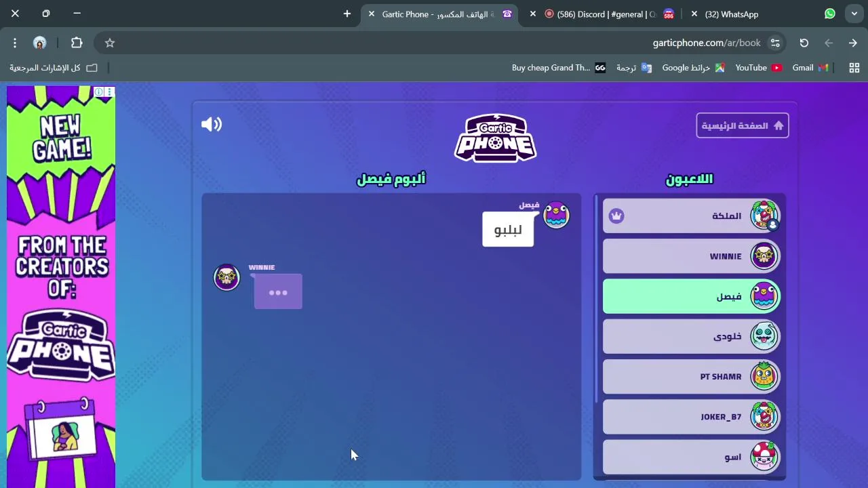The width and height of the screenshot is (868, 488).
Task: Open the apps grid icon in bookmarks bar
Action: [x=854, y=68]
